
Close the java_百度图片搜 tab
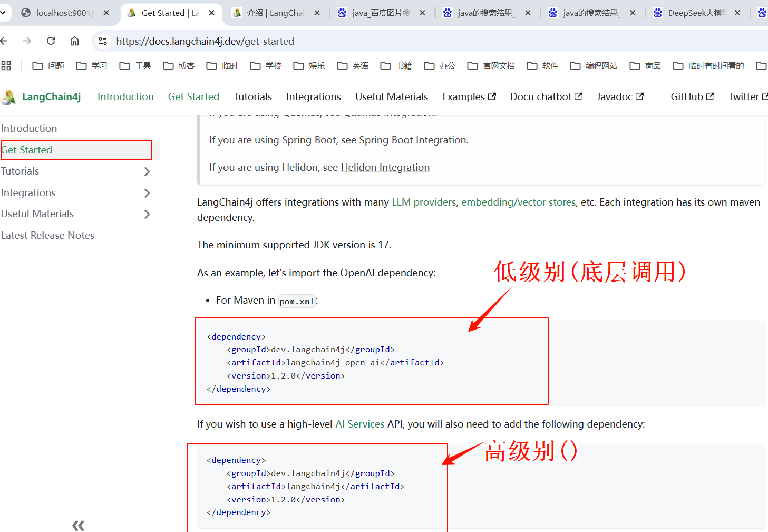pyautogui.click(x=422, y=13)
